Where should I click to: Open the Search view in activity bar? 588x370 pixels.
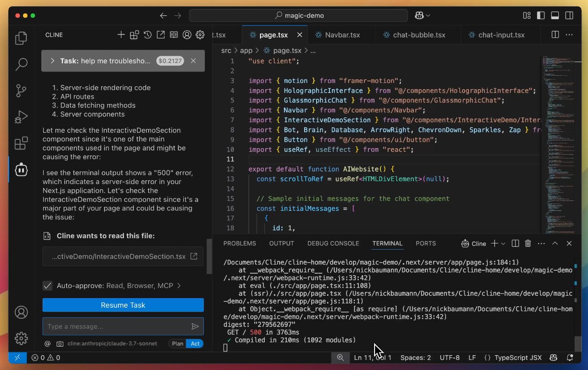pyautogui.click(x=21, y=64)
